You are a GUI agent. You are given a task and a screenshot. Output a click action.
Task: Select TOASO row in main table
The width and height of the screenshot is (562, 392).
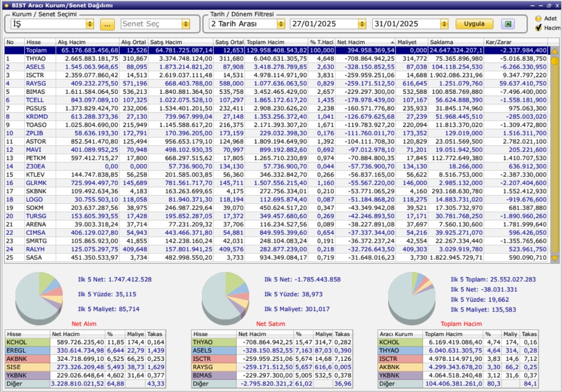(276, 125)
